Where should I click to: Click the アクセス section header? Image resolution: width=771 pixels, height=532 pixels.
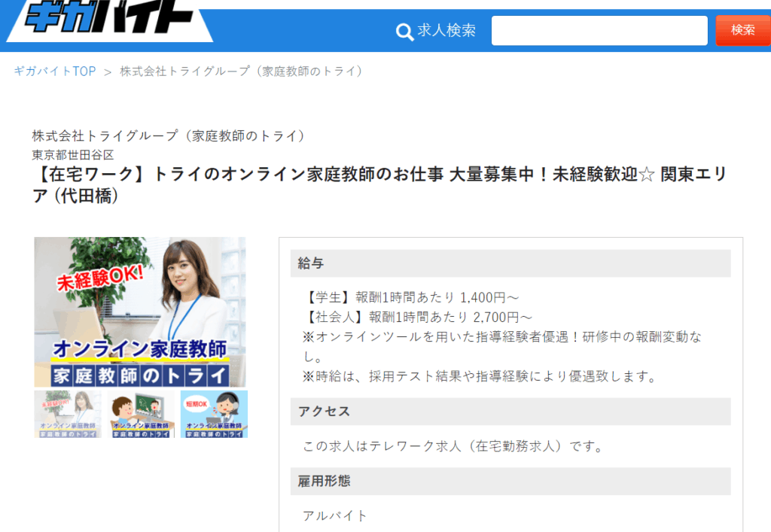coord(510,412)
